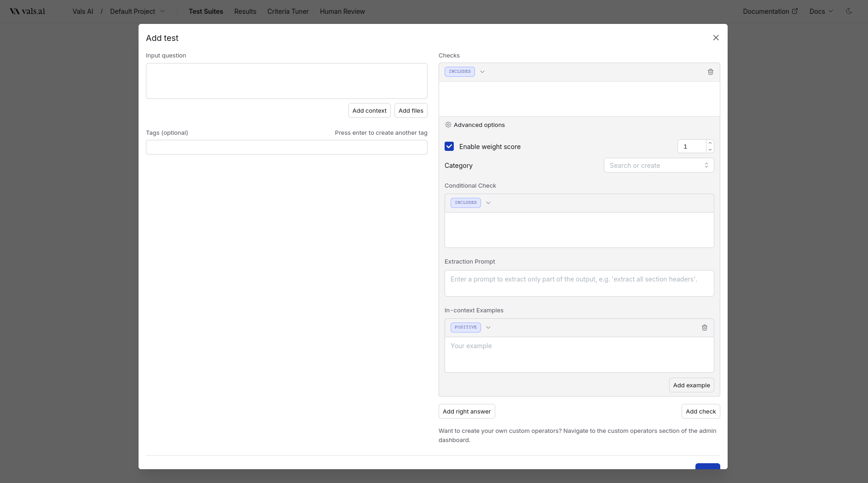Click Add context button
This screenshot has height=483, width=868.
pos(370,110)
